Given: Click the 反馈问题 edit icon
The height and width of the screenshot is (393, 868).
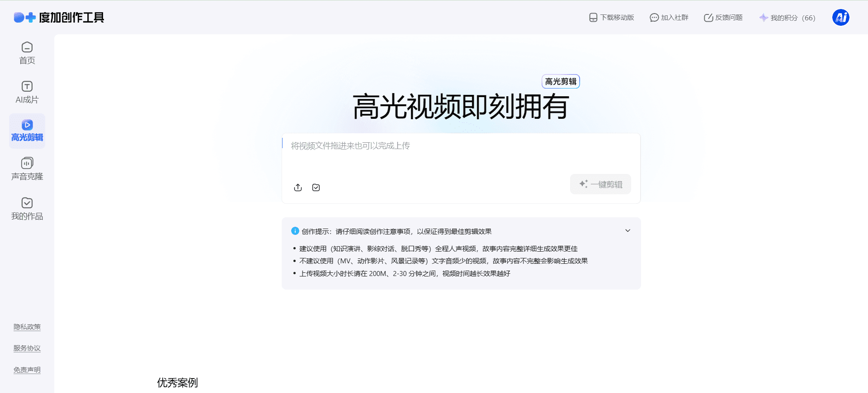Looking at the screenshot, I should click(708, 18).
